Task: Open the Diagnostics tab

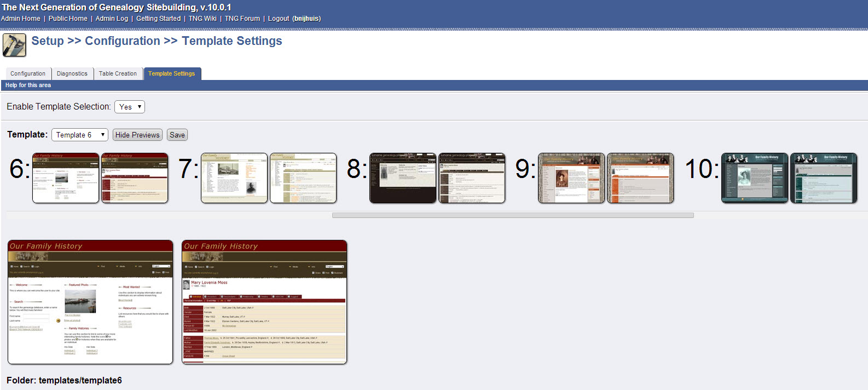Action: pos(72,73)
